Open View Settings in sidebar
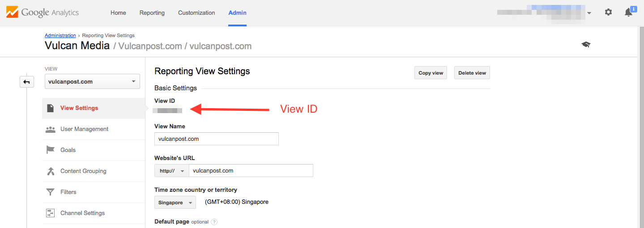This screenshot has height=228, width=644. tap(94, 108)
